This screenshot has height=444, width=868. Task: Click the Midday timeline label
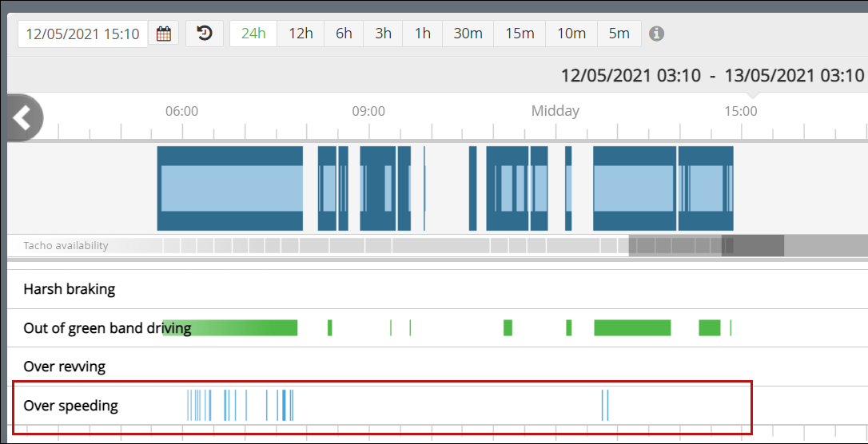click(x=555, y=111)
